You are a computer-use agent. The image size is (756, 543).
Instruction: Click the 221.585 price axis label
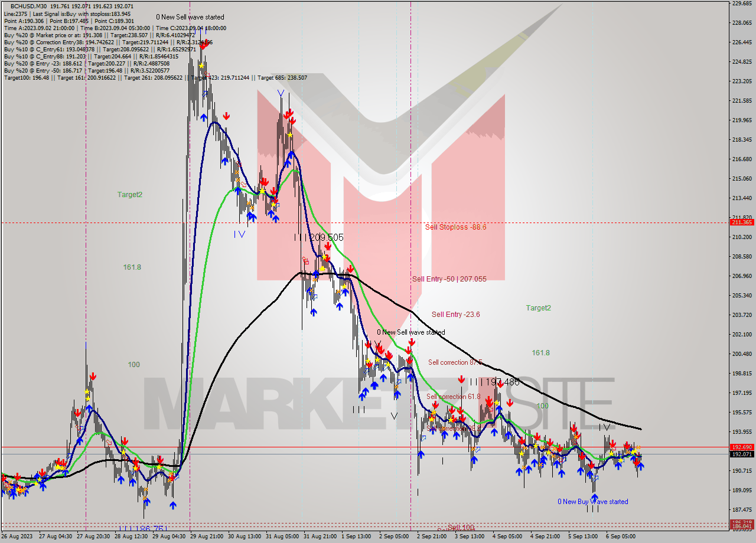tap(741, 101)
